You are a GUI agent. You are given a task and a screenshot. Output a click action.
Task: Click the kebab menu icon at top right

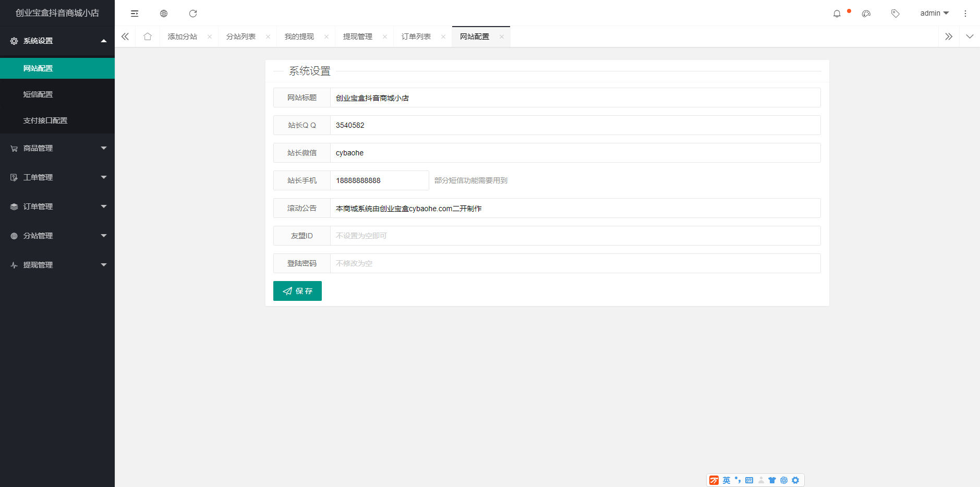(965, 13)
